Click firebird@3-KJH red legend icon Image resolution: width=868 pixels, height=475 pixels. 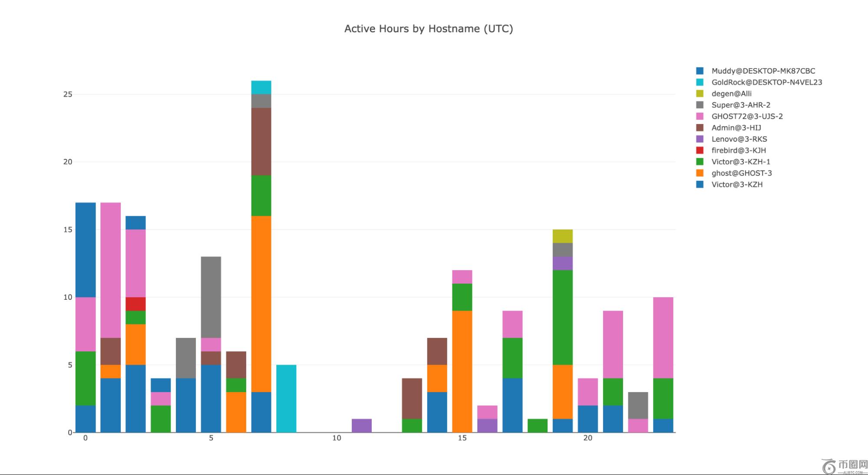[700, 150]
